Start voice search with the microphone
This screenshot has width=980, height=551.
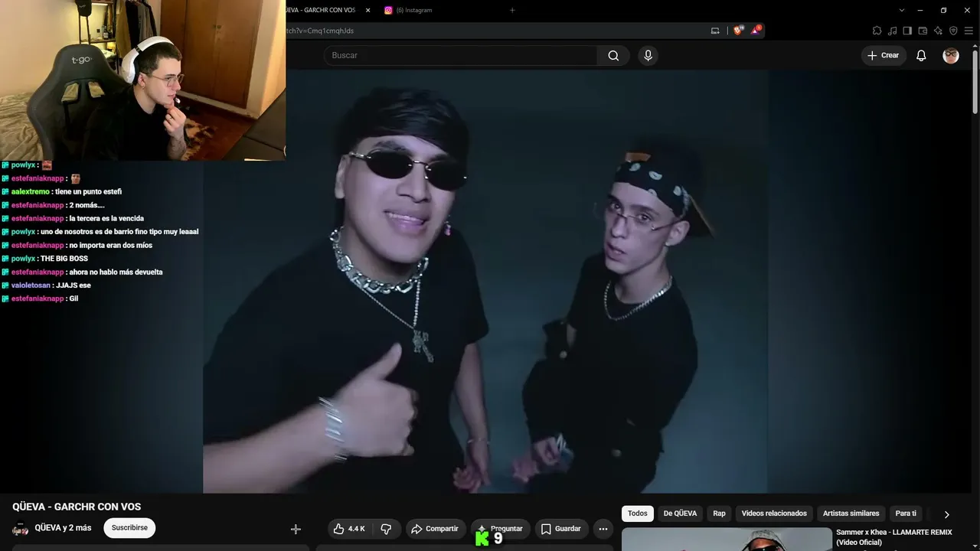pyautogui.click(x=648, y=55)
